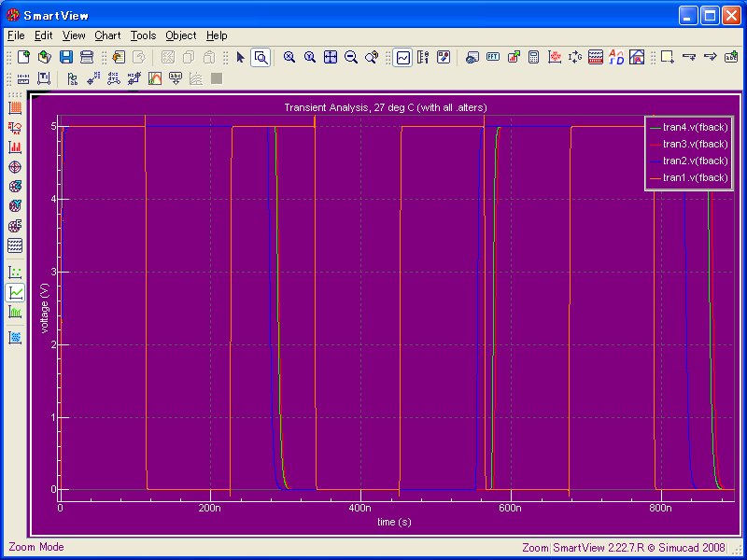747x560 pixels.
Task: Click the zoom out magnifier icon
Action: click(351, 57)
